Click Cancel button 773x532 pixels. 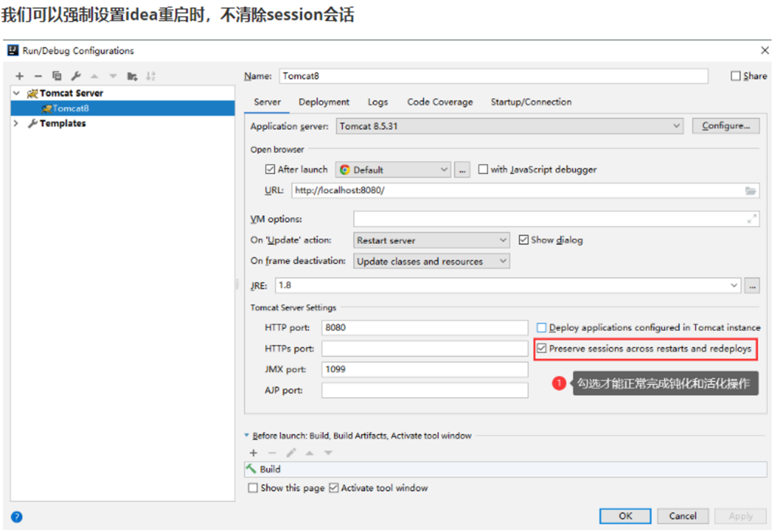[x=683, y=516]
